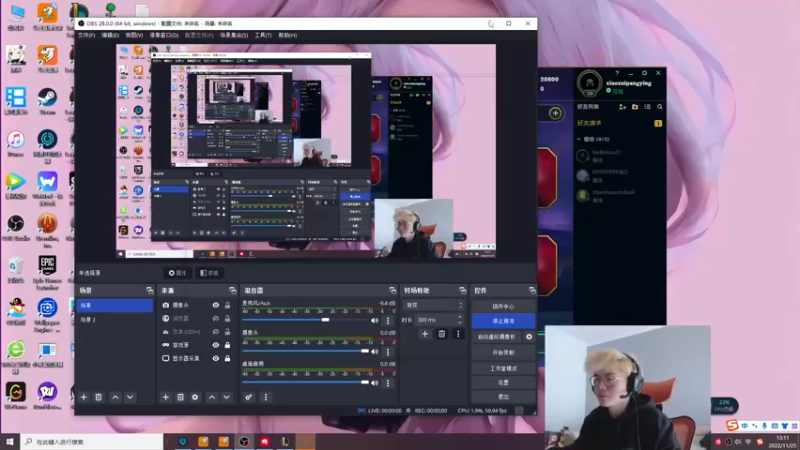Move the source down in the Sources panel

coord(227,397)
